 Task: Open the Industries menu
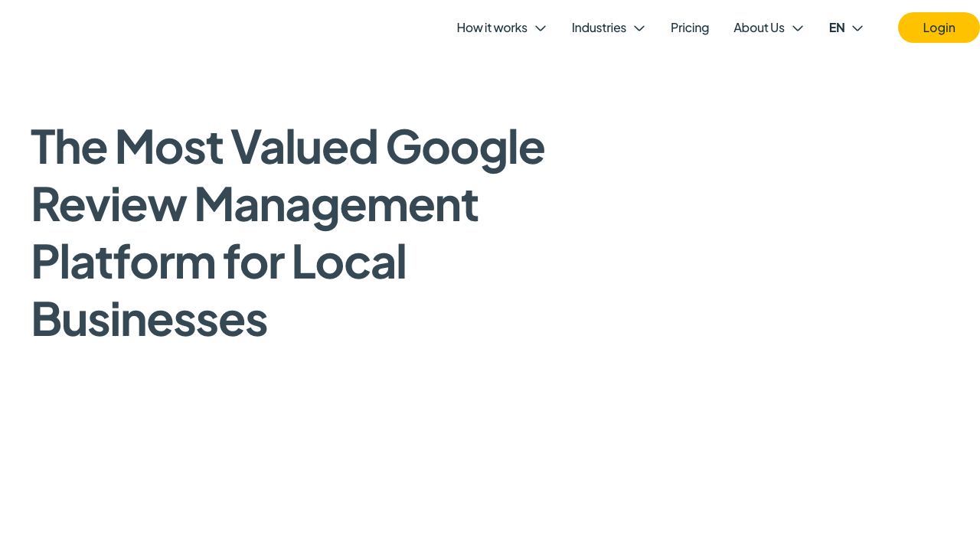(x=599, y=28)
